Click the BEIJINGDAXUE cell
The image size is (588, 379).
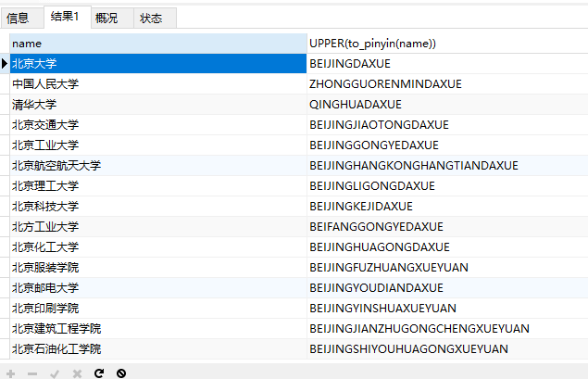pyautogui.click(x=447, y=63)
